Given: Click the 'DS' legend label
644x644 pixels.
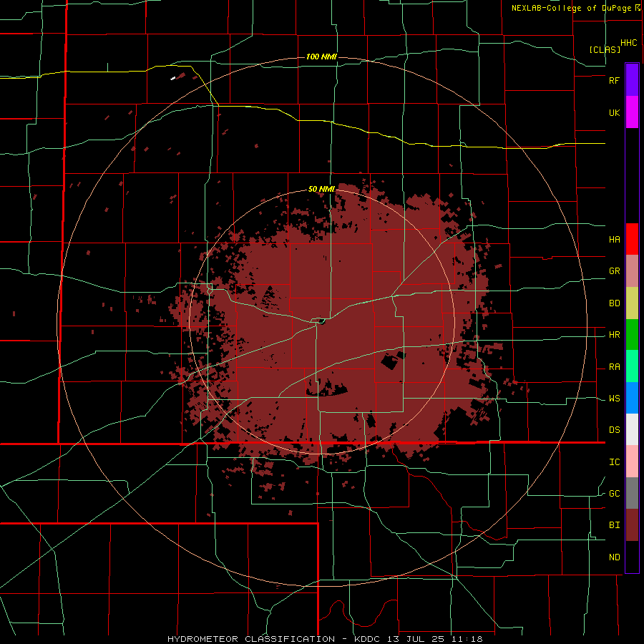Looking at the screenshot, I should click(614, 430).
